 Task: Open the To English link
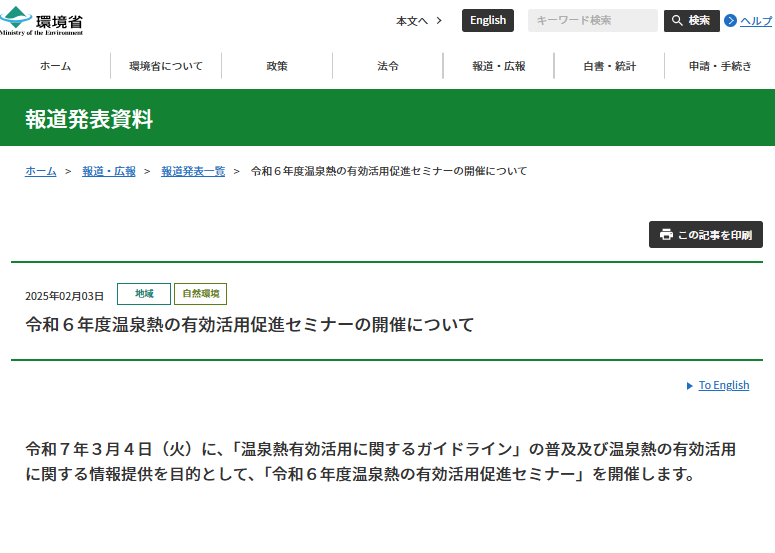click(x=724, y=385)
